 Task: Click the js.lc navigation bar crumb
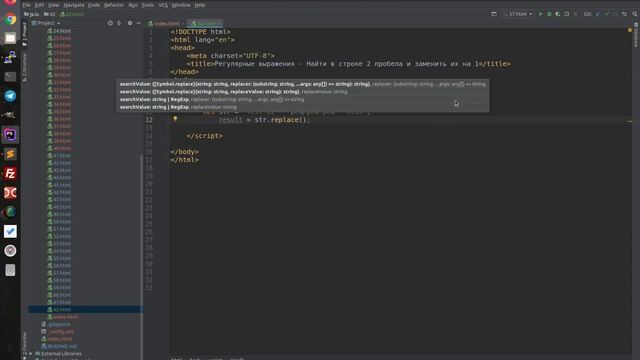(x=31, y=14)
